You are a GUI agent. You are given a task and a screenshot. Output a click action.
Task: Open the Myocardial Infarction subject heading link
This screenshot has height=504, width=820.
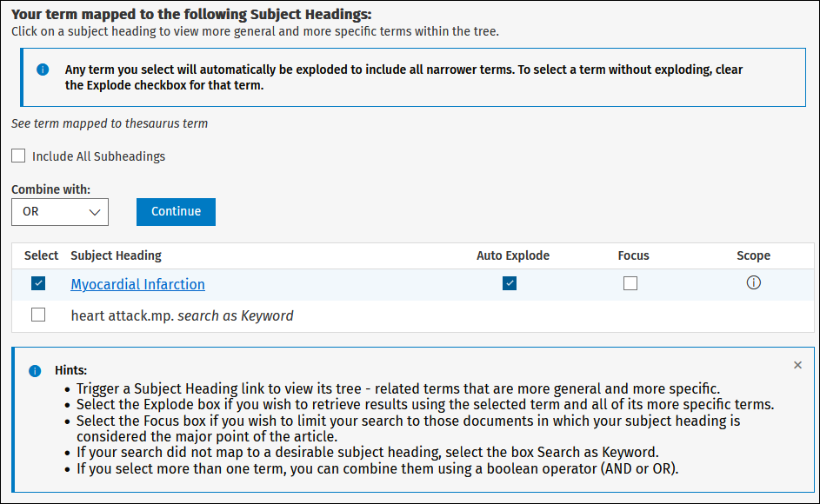tap(137, 284)
